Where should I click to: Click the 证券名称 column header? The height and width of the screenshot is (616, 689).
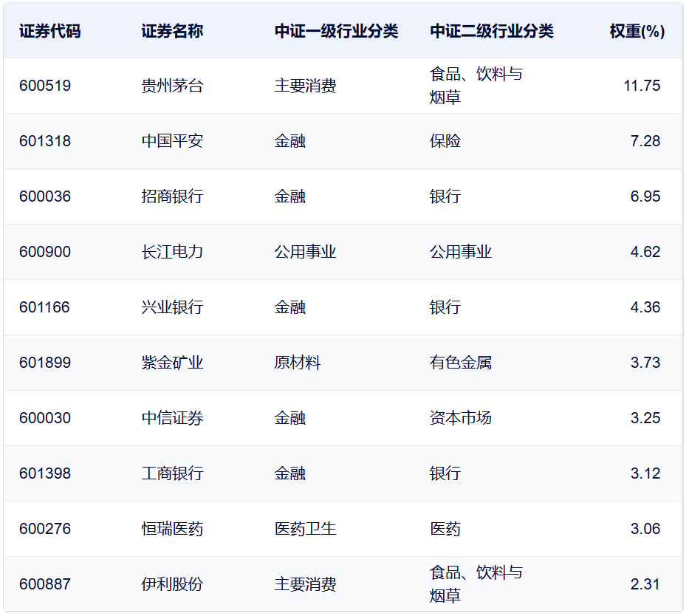172,31
